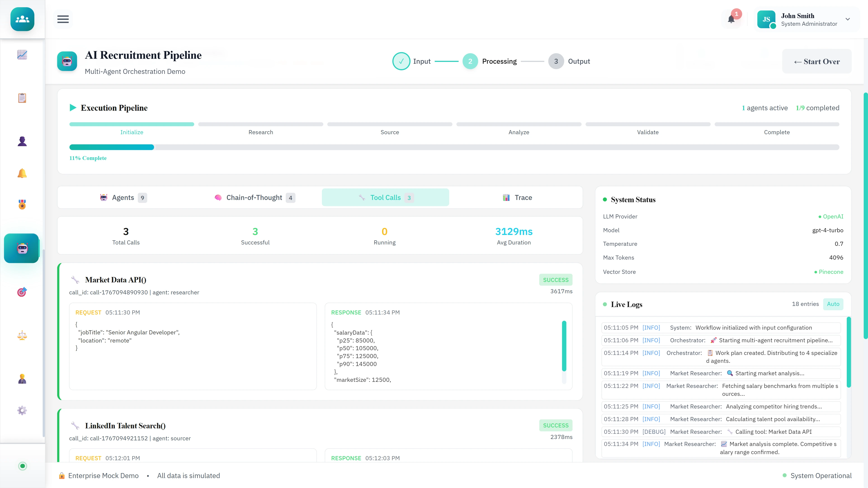The width and height of the screenshot is (868, 488).
Task: Click the Input step checkmark circle
Action: (401, 61)
